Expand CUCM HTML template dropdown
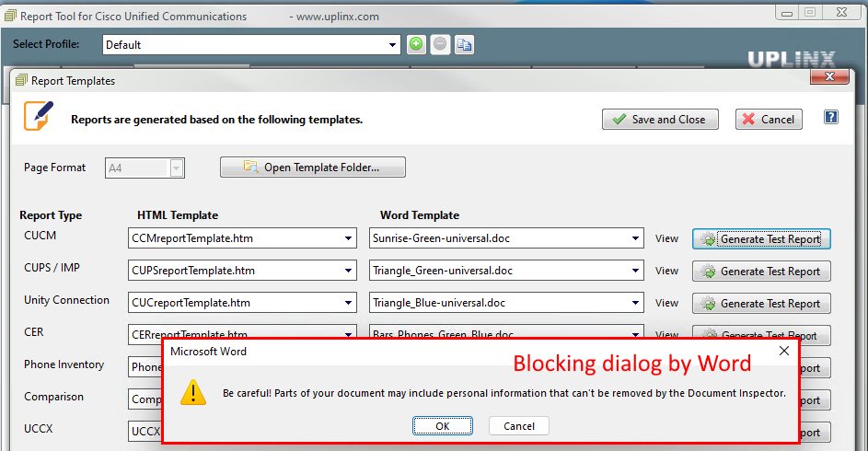The image size is (868, 451). tap(348, 238)
